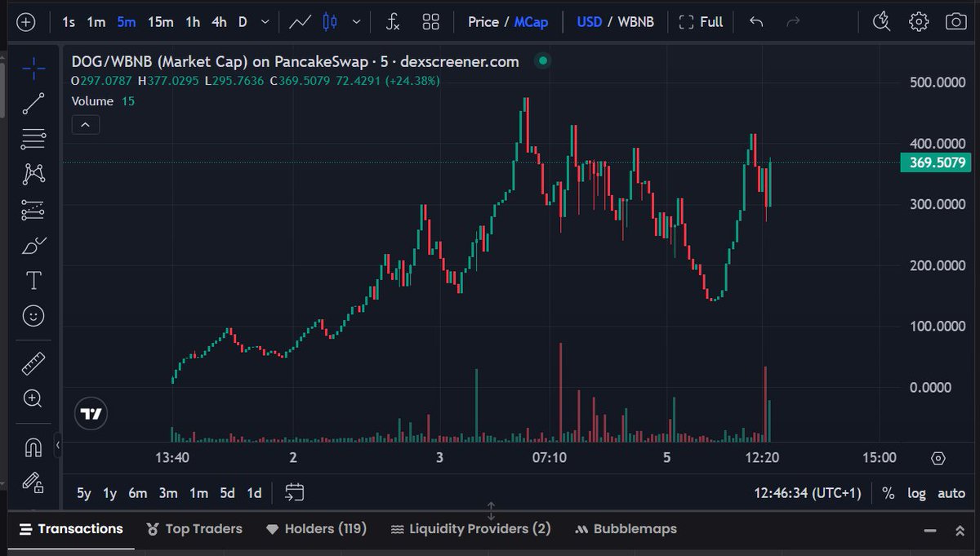This screenshot has height=556, width=980.
Task: Set range to 5d
Action: pos(228,493)
